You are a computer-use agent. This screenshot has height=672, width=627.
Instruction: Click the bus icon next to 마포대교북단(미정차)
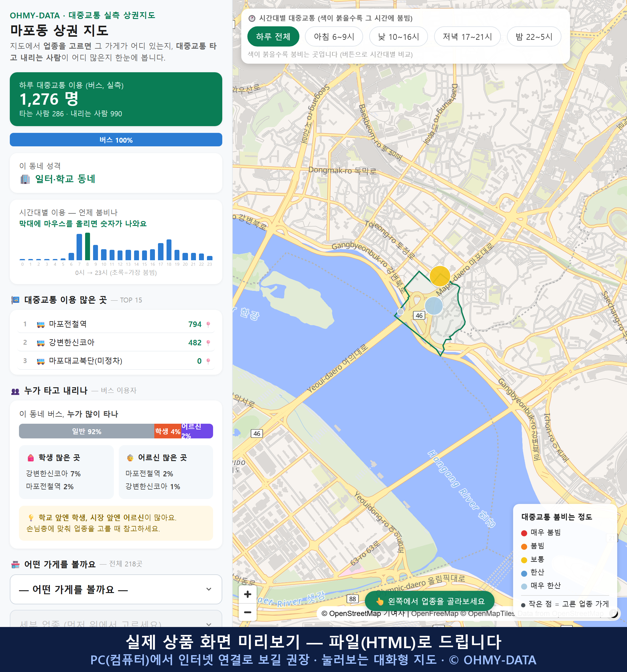(x=40, y=361)
